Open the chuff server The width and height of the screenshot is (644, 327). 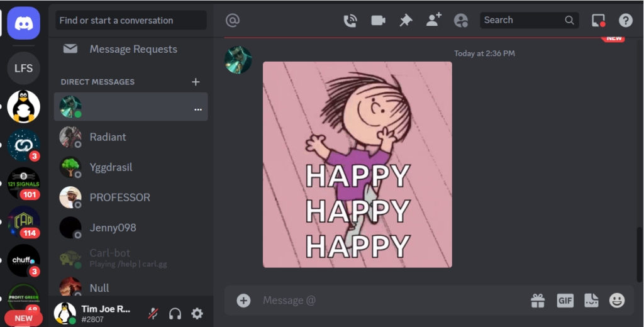tap(23, 260)
